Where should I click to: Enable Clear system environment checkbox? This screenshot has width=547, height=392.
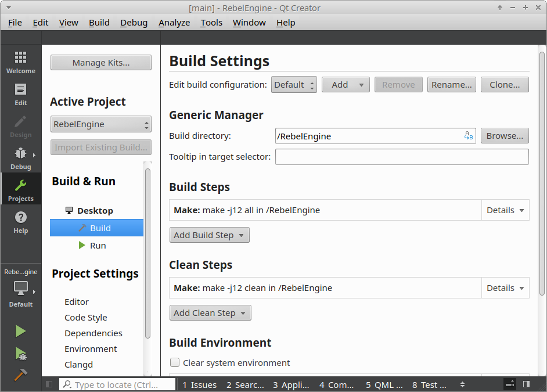(x=175, y=362)
